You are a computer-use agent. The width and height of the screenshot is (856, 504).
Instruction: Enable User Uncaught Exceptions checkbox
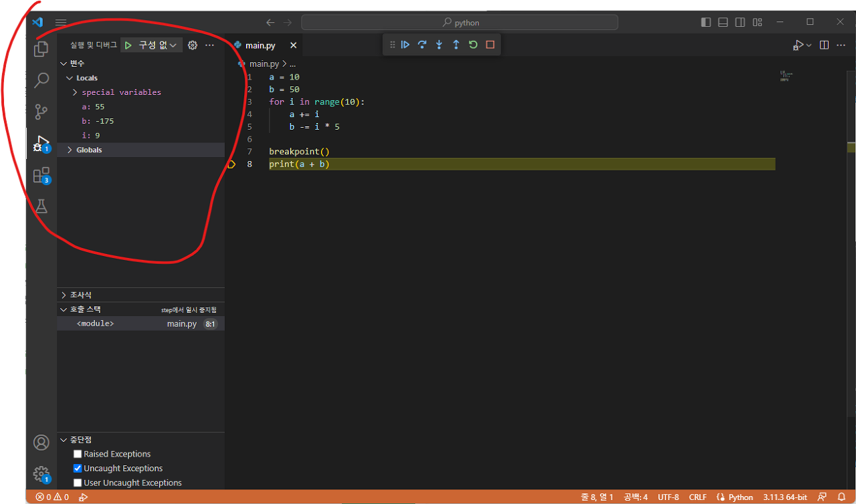[78, 483]
